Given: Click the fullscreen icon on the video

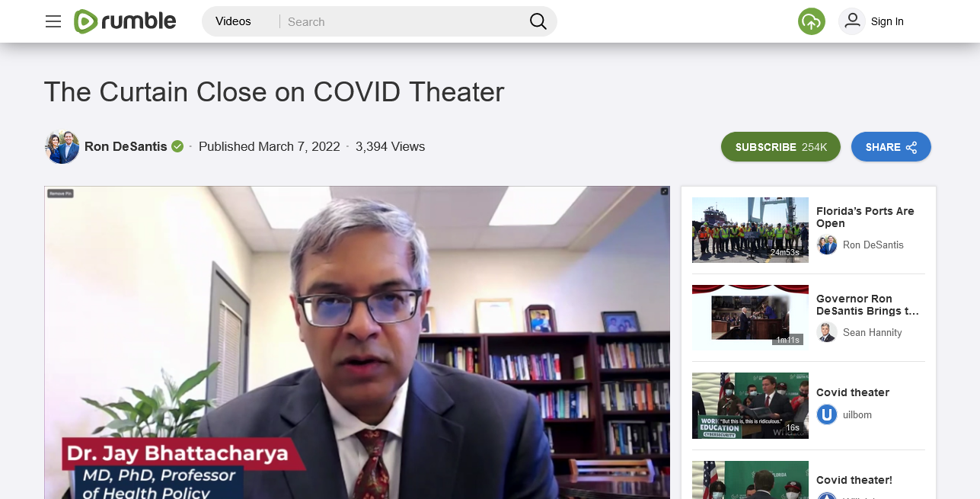Looking at the screenshot, I should click(x=664, y=191).
